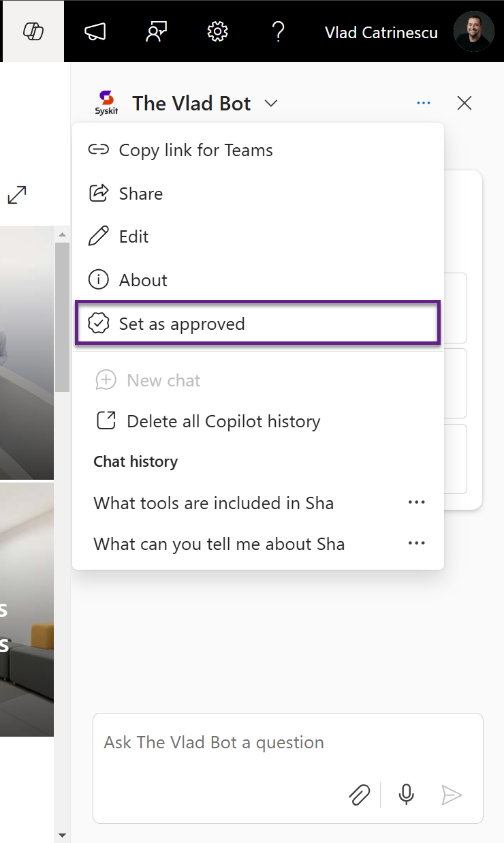Click the expand diagonal arrow icon
The height and width of the screenshot is (843, 504).
coord(16,195)
